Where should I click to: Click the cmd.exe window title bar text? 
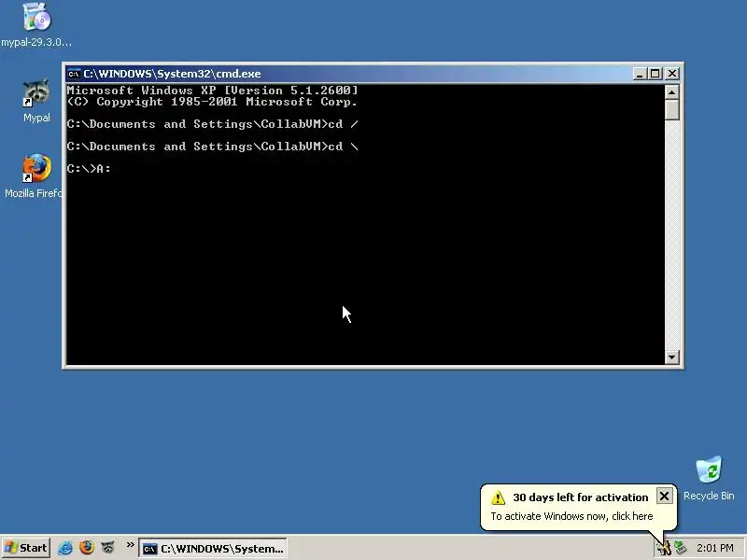(172, 74)
